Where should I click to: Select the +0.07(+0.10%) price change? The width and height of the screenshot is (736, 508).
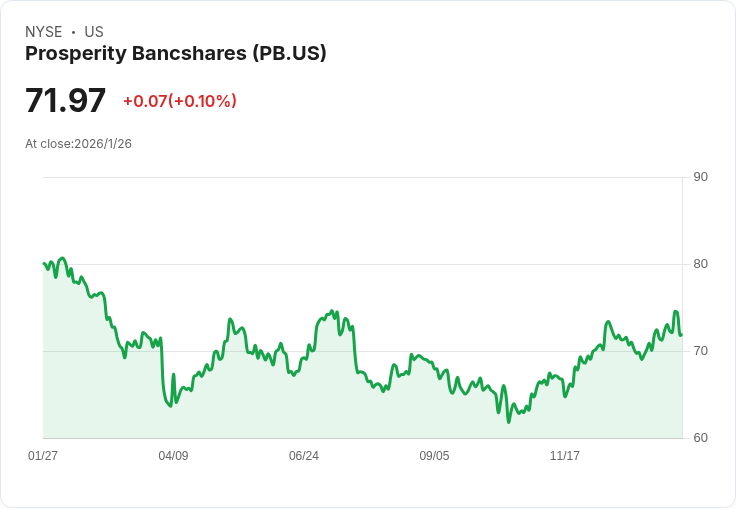(x=180, y=101)
